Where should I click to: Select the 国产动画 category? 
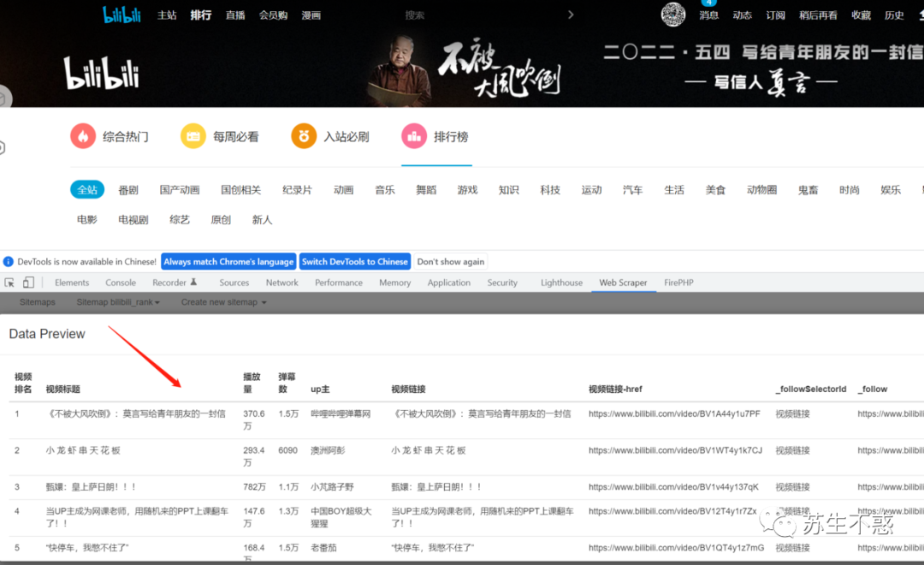[180, 189]
